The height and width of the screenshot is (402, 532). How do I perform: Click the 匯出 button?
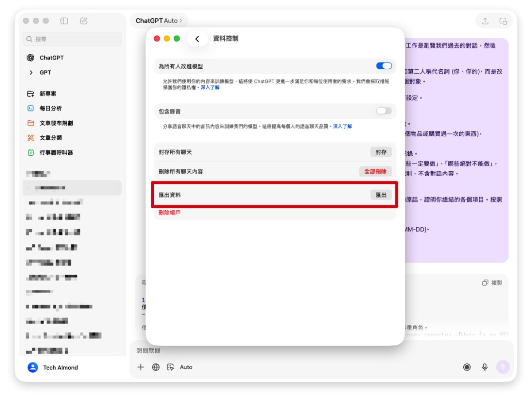point(381,195)
